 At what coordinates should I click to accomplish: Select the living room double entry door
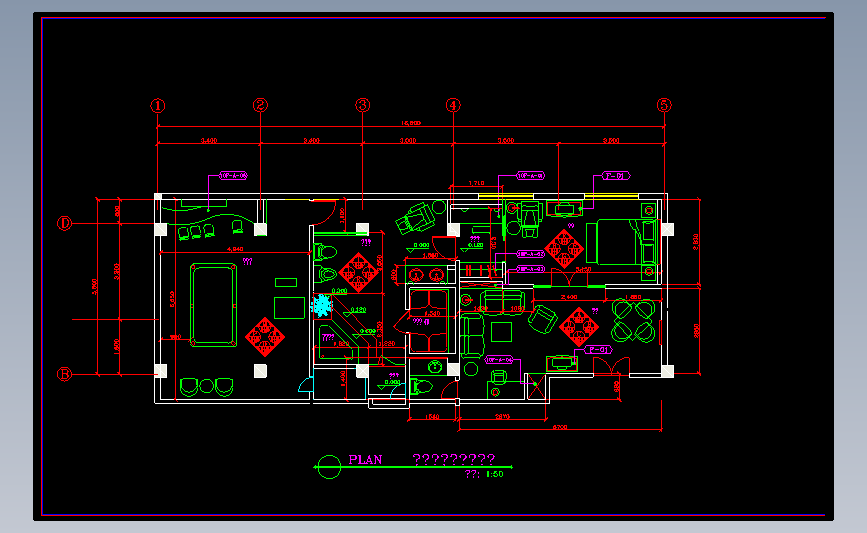point(611,366)
